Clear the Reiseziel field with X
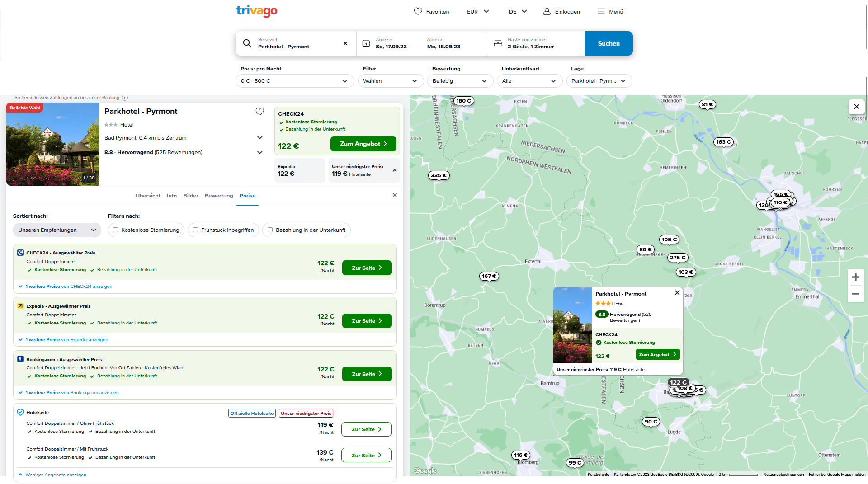This screenshot has width=868, height=484. point(345,43)
